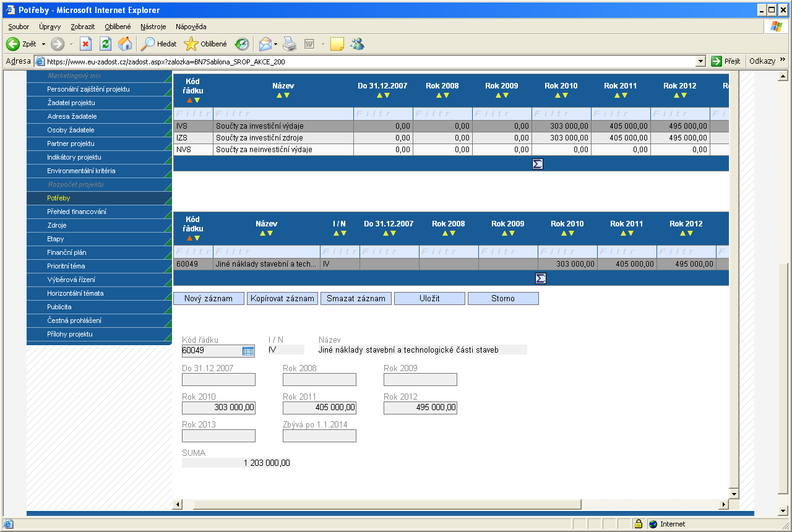Viewport: 792px width, 532px height.
Task: Open the Messenger icon in toolbar
Action: point(357,44)
